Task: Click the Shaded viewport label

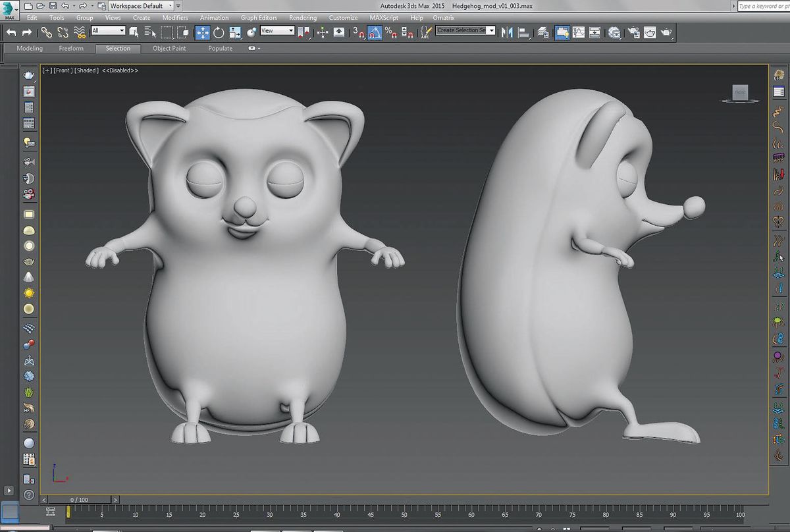Action: tap(85, 70)
